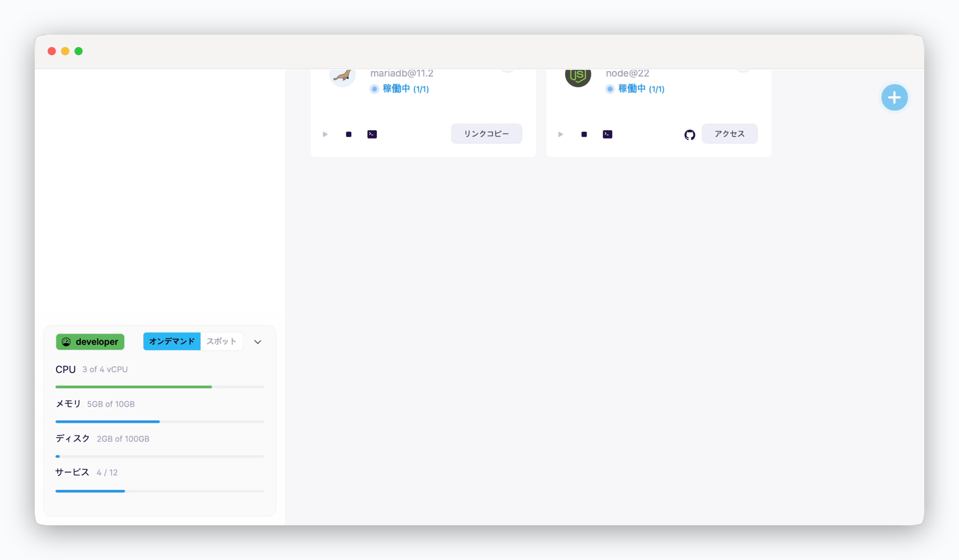Click '2GB of 100GB' disk text
This screenshot has height=560, width=959.
[123, 439]
